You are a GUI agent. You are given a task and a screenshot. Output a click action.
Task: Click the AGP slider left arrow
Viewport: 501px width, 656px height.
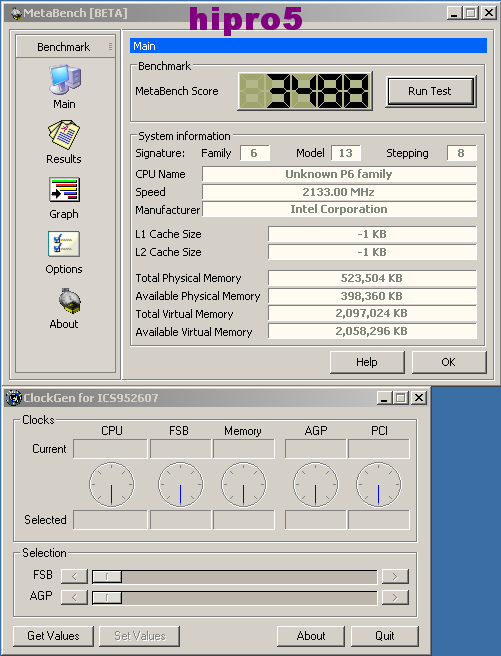(74, 597)
